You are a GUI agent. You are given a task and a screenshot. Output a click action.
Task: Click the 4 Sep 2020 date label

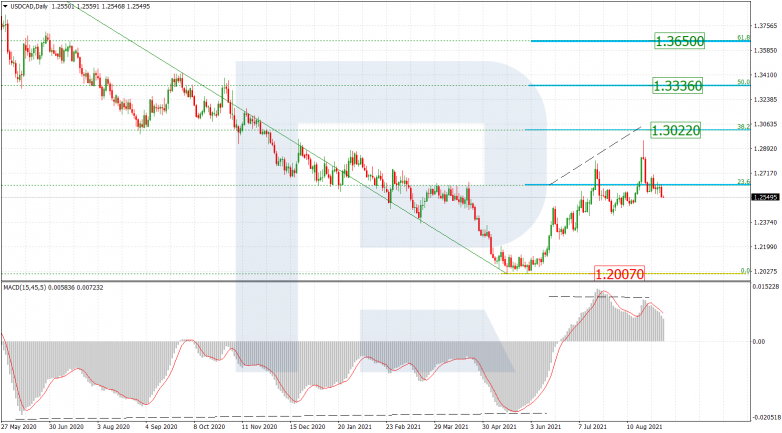pos(161,427)
